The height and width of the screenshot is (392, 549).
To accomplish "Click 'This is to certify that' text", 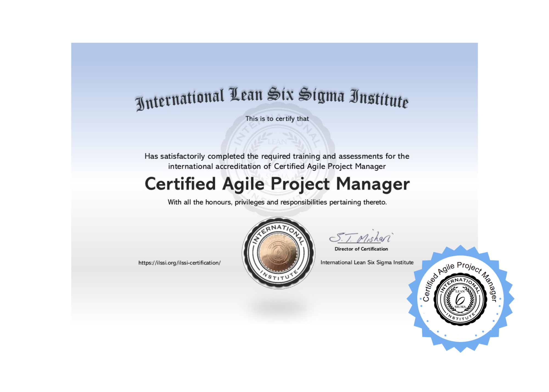I will [277, 119].
